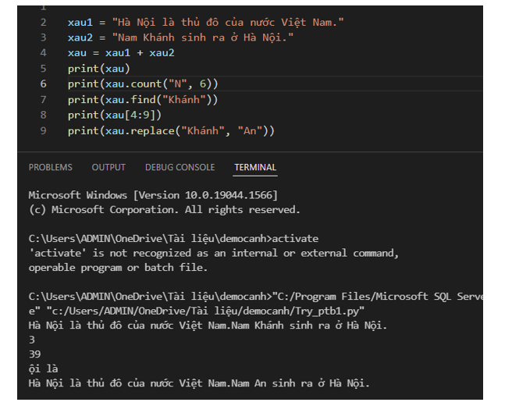Click the xau.count("N", 6) statement
Viewport: 512px width, 420px height.
[x=143, y=84]
